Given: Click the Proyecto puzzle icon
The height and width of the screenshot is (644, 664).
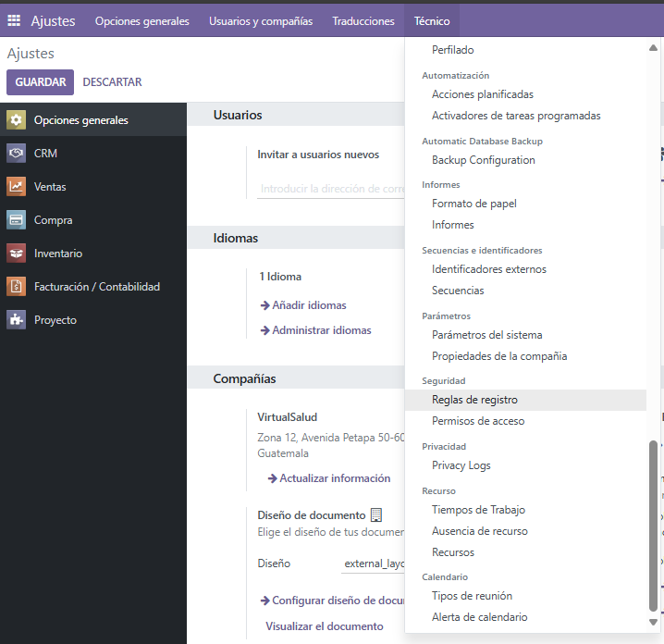Looking at the screenshot, I should click(x=16, y=320).
